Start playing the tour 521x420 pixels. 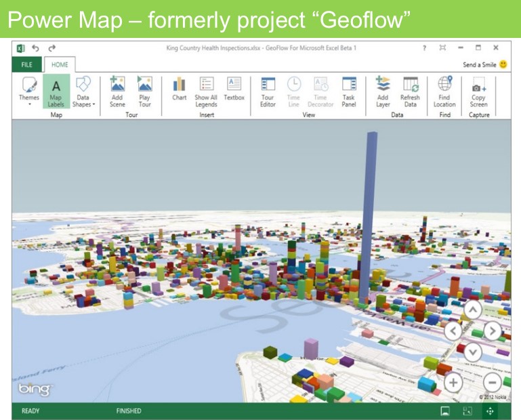tap(144, 91)
